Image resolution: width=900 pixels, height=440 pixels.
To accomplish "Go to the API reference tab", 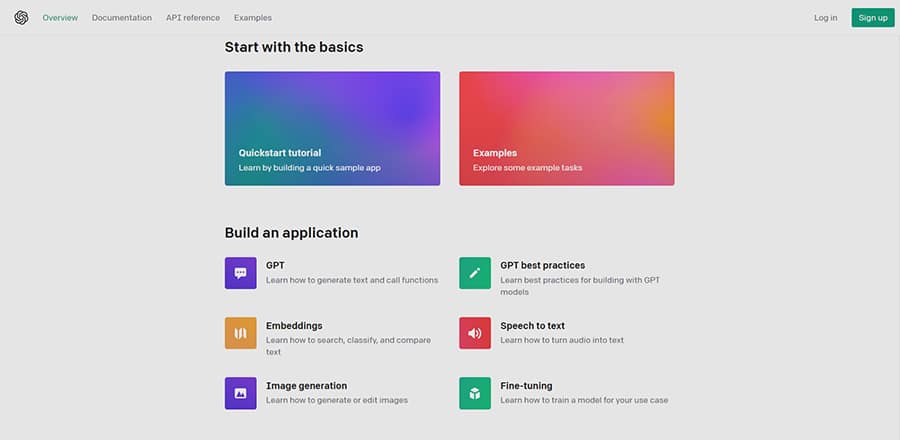I will [193, 18].
